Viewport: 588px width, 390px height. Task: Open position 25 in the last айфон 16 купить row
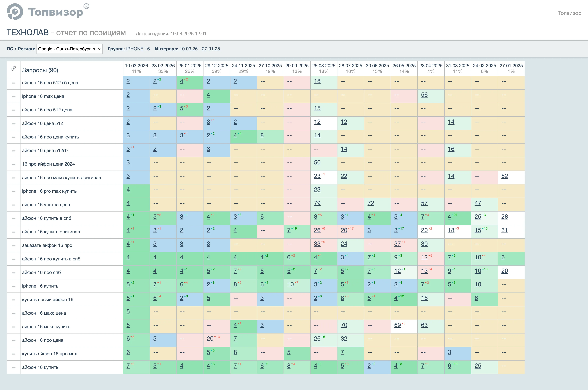[x=478, y=366]
